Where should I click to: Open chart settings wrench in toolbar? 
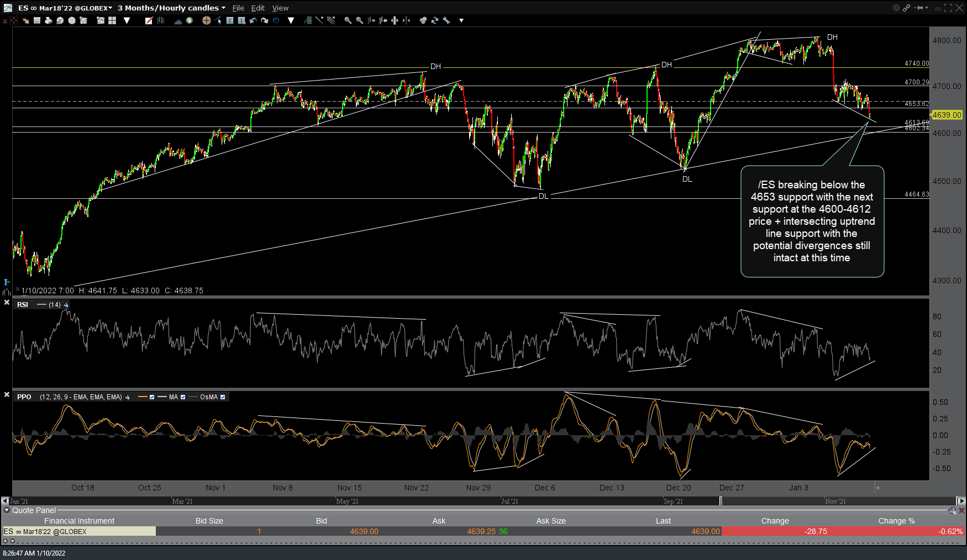tap(446, 20)
